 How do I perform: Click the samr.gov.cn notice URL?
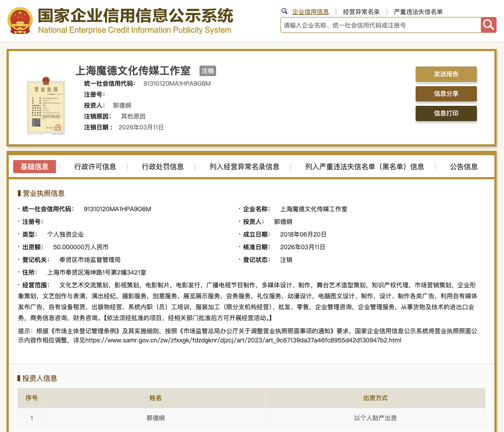(x=243, y=340)
